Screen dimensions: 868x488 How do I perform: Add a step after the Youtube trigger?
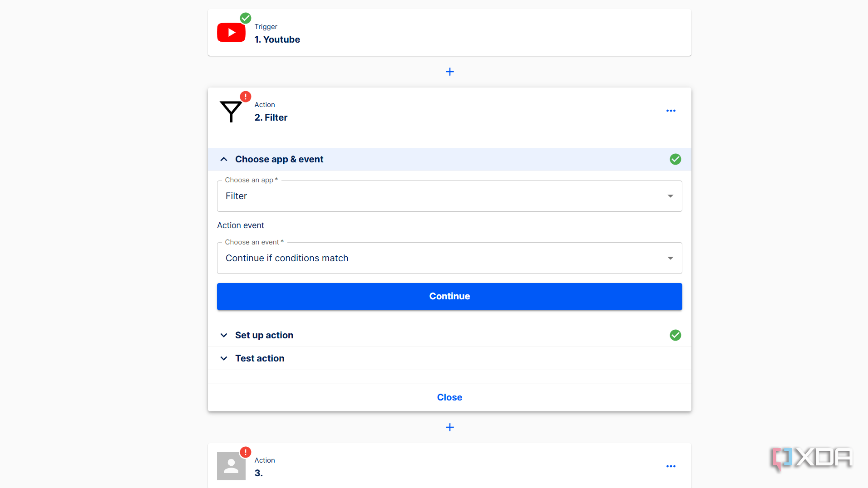point(449,72)
